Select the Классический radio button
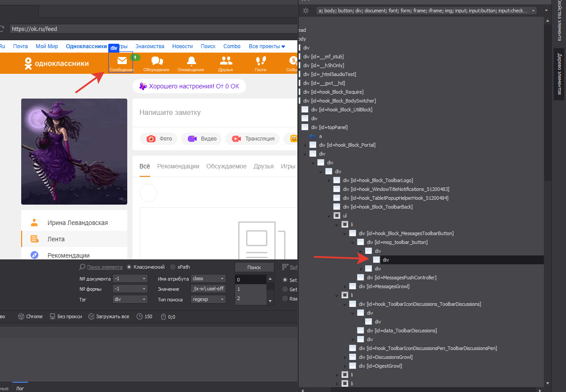Image resolution: width=566 pixels, height=392 pixels. coord(129,267)
